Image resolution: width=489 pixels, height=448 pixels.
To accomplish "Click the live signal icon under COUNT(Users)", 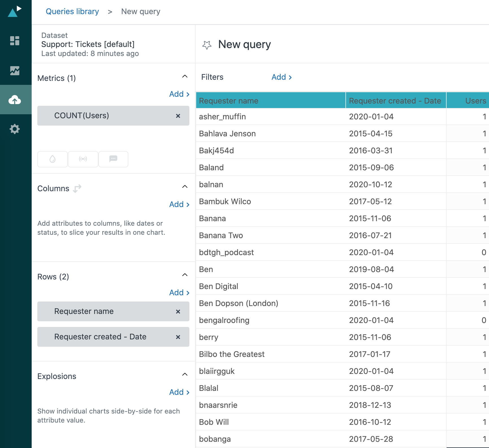I will (x=83, y=159).
